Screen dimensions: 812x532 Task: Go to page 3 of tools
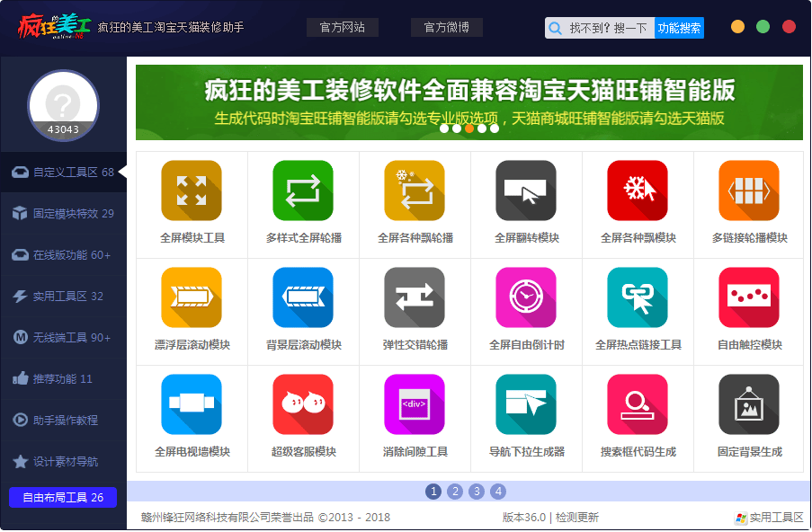(477, 492)
